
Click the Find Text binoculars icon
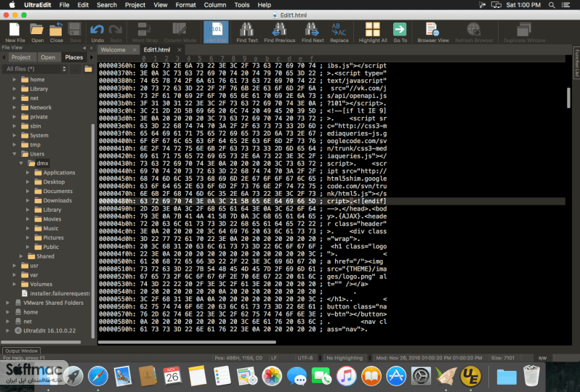pyautogui.click(x=246, y=33)
